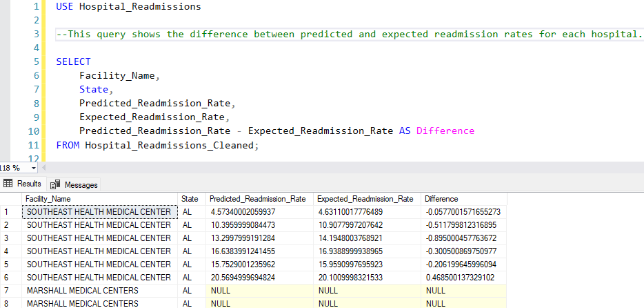The image size is (644, 308).
Task: Click USE keyword on line 1
Action: click(x=65, y=7)
